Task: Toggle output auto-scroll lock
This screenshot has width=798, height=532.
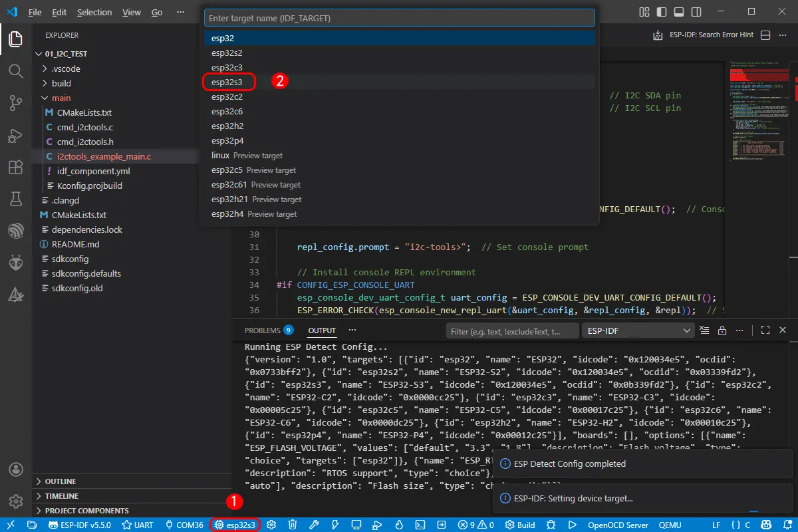Action: (722, 331)
